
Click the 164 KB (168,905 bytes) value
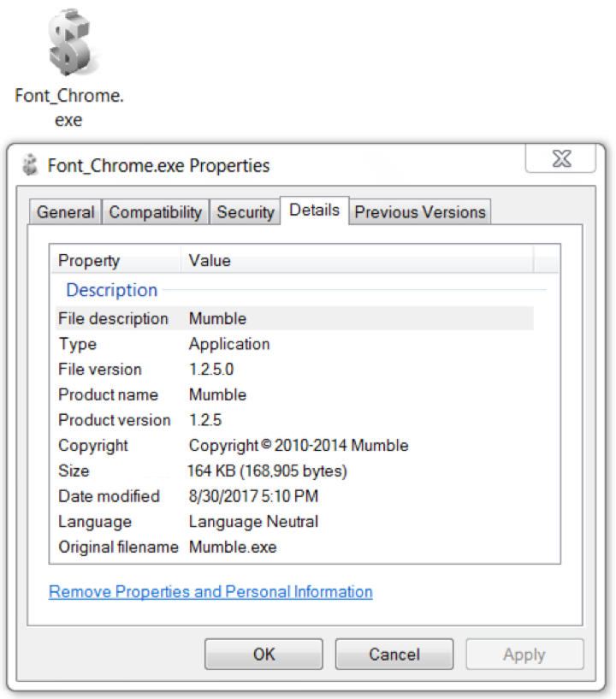point(267,471)
